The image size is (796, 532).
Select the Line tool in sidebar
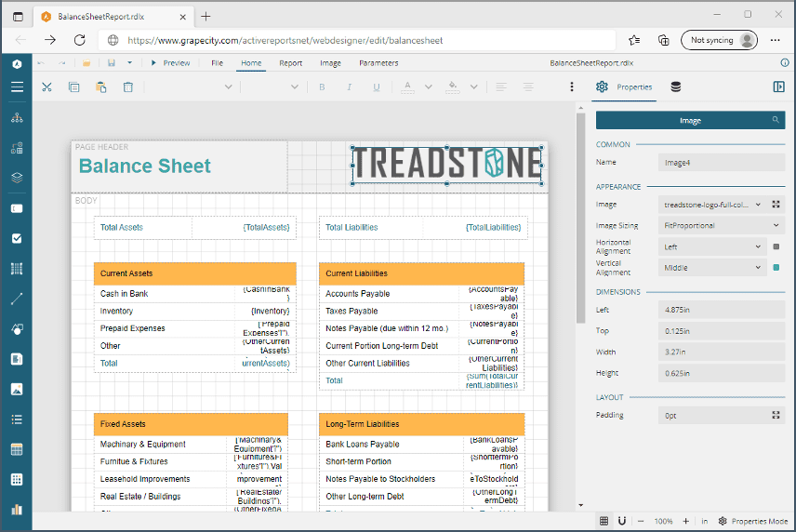click(17, 299)
